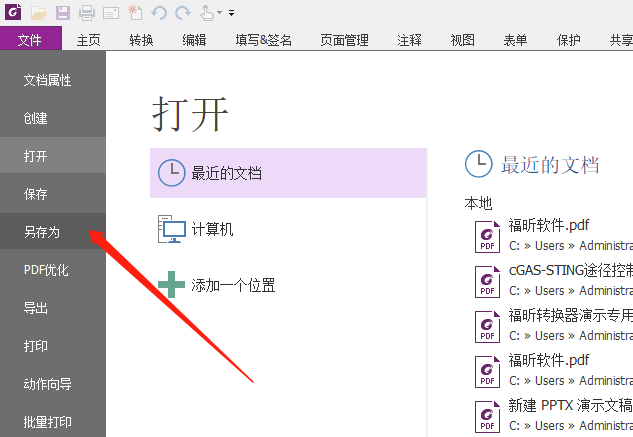The image size is (633, 437).
Task: Print with the printer toolbar icon
Action: click(87, 13)
